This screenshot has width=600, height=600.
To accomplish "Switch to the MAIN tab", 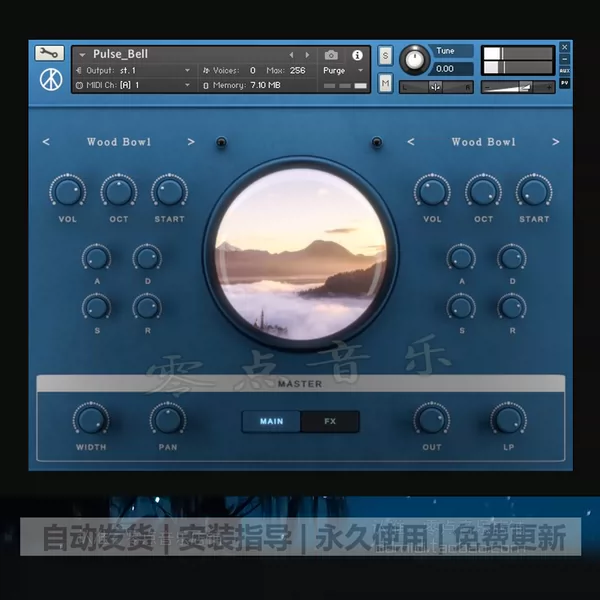I will point(271,421).
